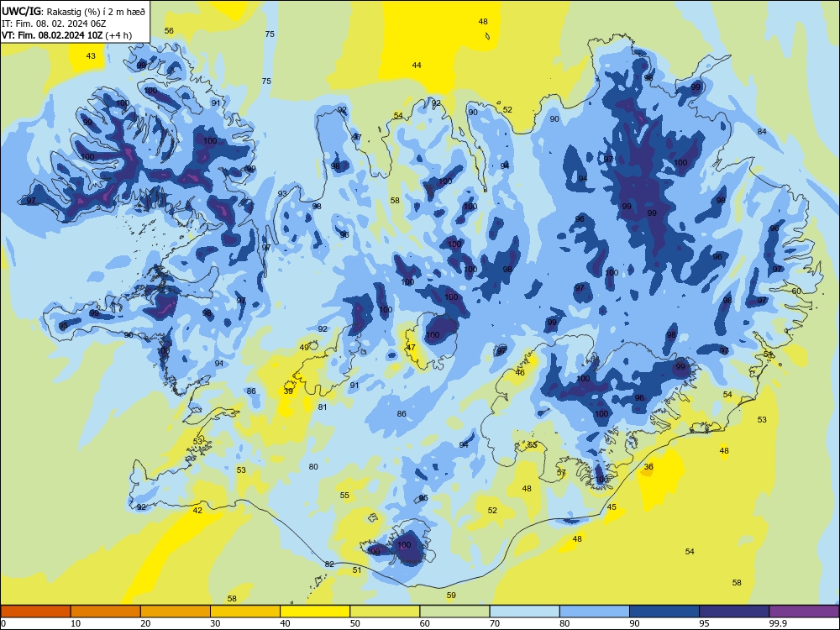Screen dimensions: 840x630
Task: Click the '56' humidity value on the map
Action: [169, 30]
